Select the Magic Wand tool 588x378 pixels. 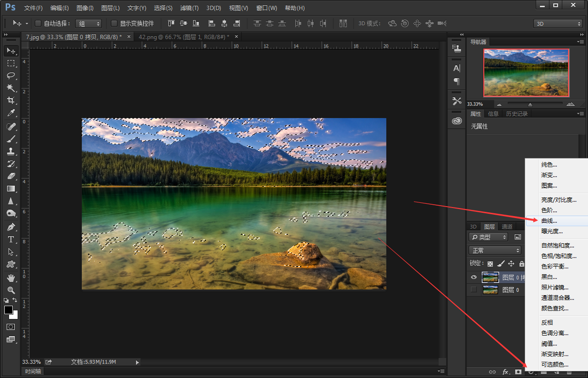click(11, 88)
